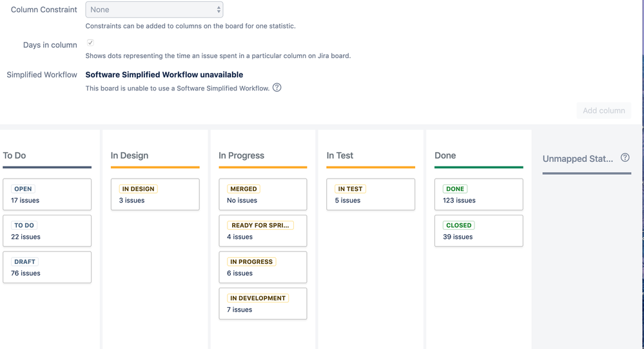The height and width of the screenshot is (349, 644).
Task: Open the Column Constraint dropdown
Action: pos(154,10)
